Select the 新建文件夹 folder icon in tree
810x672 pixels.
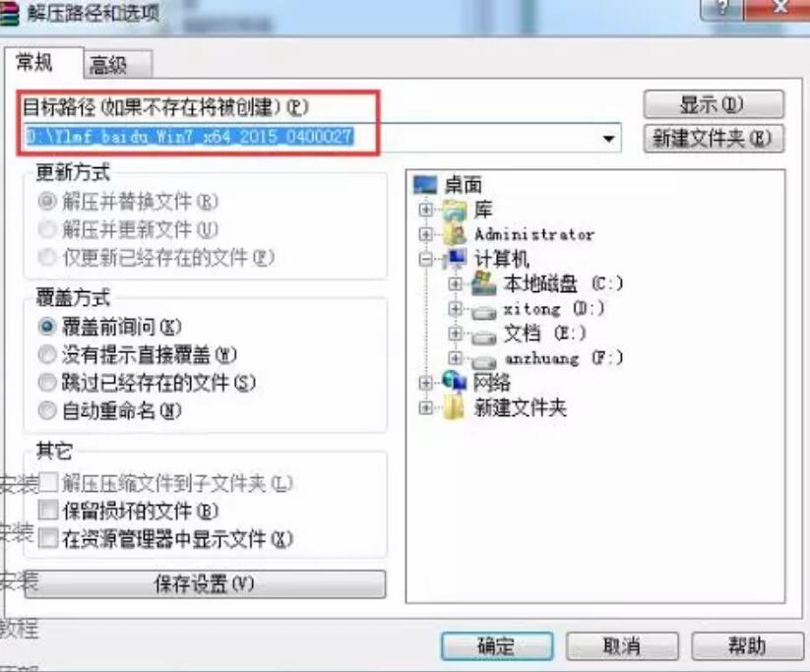point(454,407)
